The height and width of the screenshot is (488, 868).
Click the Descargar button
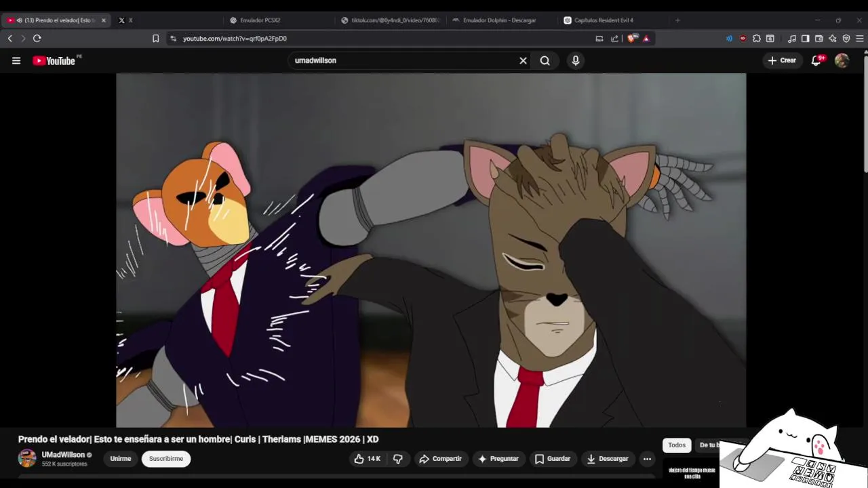(608, 459)
